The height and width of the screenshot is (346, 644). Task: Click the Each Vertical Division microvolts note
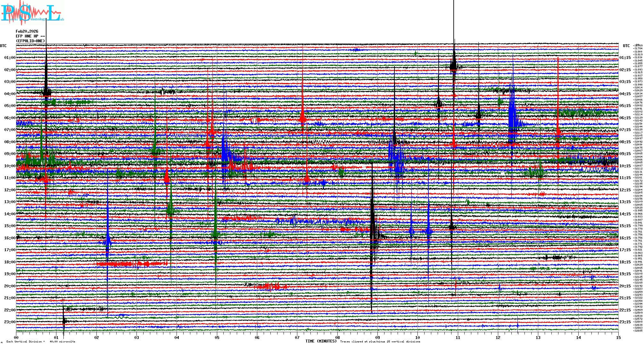(x=41, y=342)
